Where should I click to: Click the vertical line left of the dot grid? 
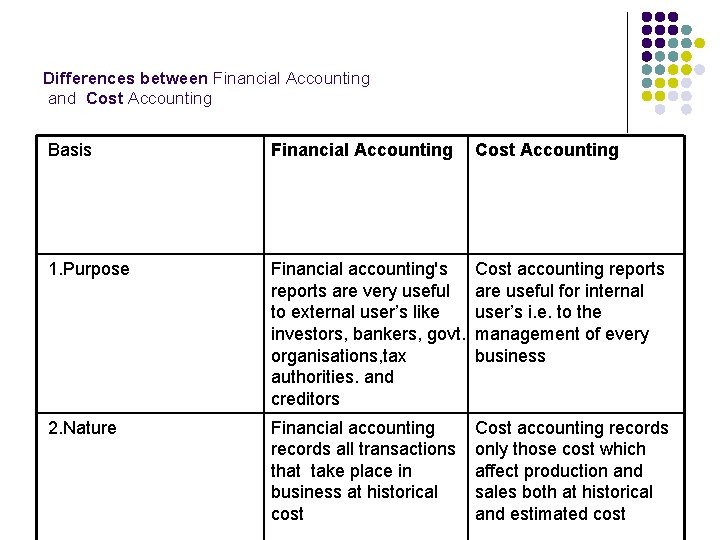(628, 72)
